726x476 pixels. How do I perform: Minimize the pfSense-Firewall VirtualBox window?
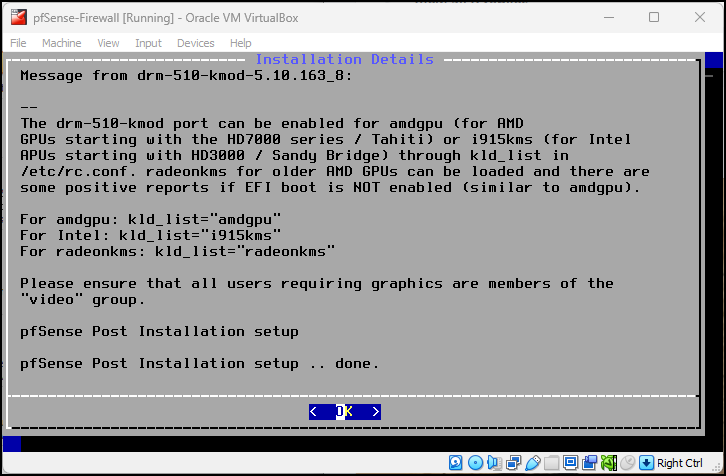[609, 18]
